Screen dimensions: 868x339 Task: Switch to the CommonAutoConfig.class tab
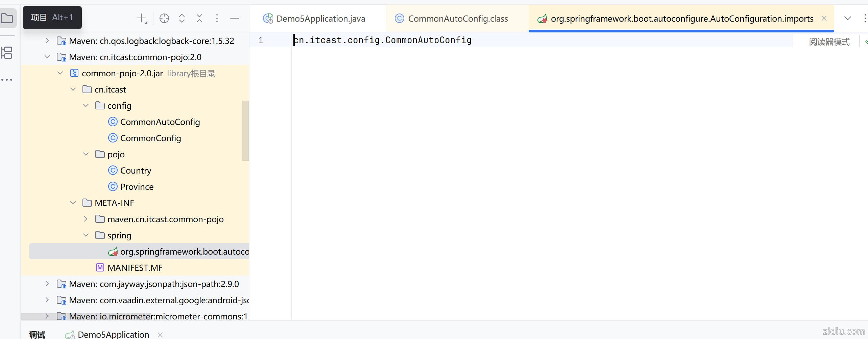[x=458, y=19]
